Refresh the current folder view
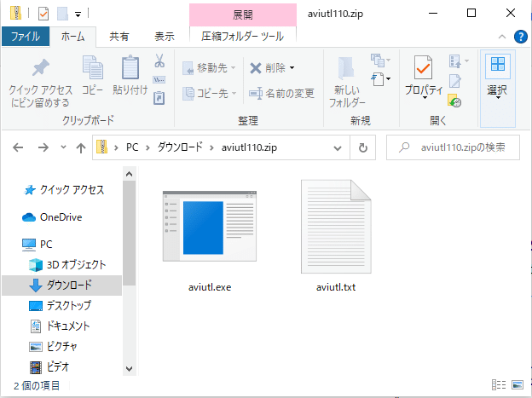 tap(362, 147)
